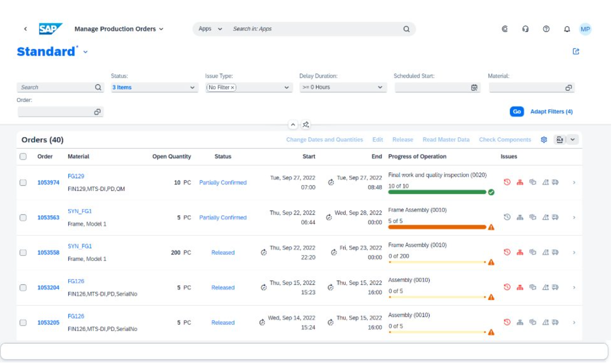Viewport: 613px width, 364px height.
Task: Click component hierarchy issue icon for order 1053974
Action: (x=520, y=182)
